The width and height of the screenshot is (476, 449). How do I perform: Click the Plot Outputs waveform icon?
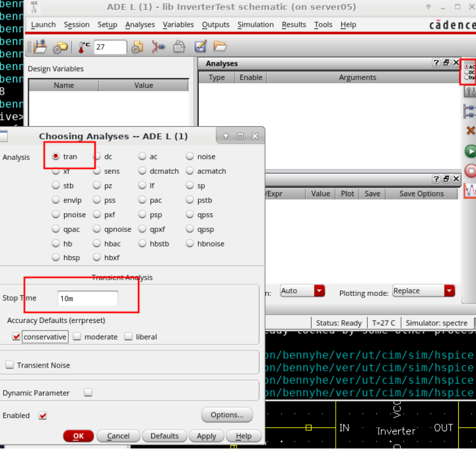pyautogui.click(x=470, y=190)
